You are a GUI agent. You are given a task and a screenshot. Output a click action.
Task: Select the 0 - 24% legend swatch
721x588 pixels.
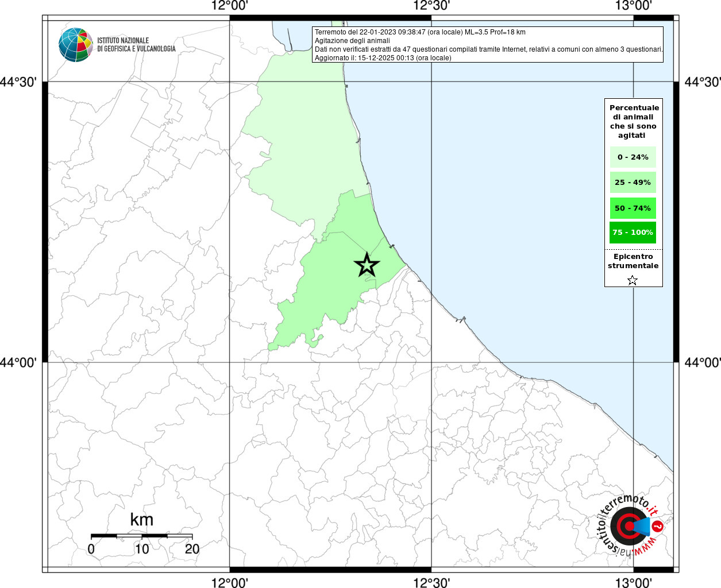[633, 157]
